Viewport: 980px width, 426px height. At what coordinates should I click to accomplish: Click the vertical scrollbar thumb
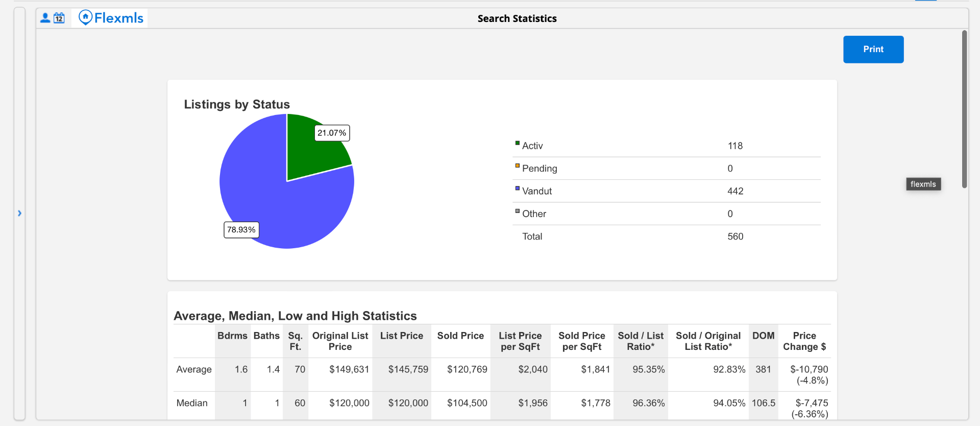point(965,109)
